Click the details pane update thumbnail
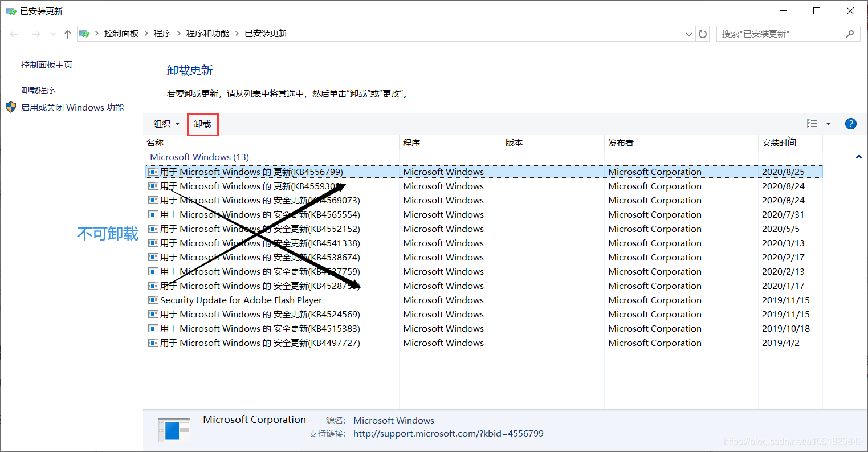Viewport: 868px width, 452px height. pyautogui.click(x=174, y=430)
